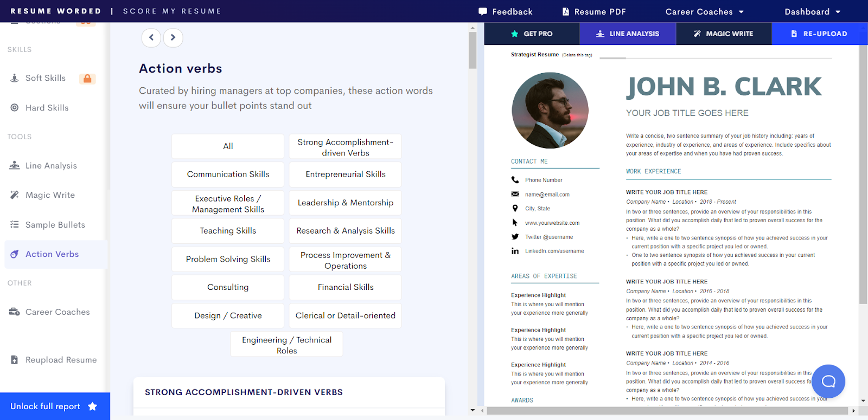868x420 pixels.
Task: Go to the next section arrow
Action: click(173, 37)
